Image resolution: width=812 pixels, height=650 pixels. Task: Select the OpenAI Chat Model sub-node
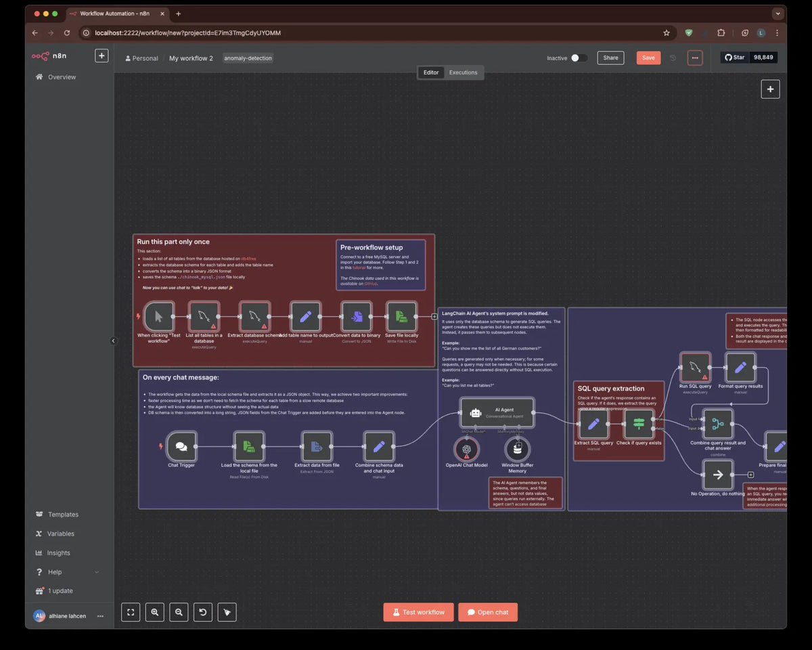click(466, 449)
